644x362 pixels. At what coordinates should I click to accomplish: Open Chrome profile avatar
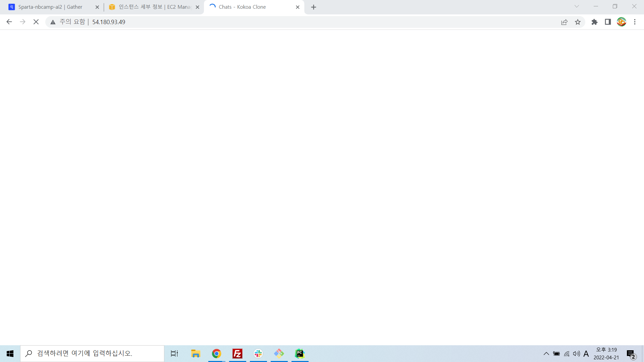(621, 22)
